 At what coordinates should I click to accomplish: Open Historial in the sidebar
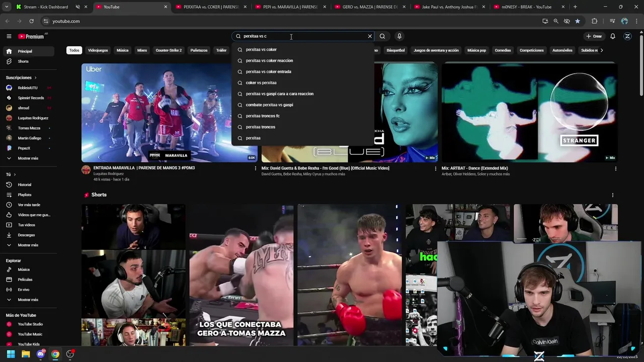pos(28,185)
